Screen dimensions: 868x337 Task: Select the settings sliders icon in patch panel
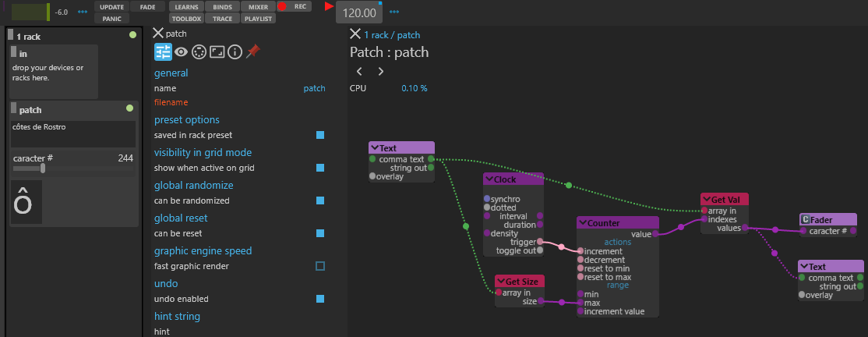163,51
